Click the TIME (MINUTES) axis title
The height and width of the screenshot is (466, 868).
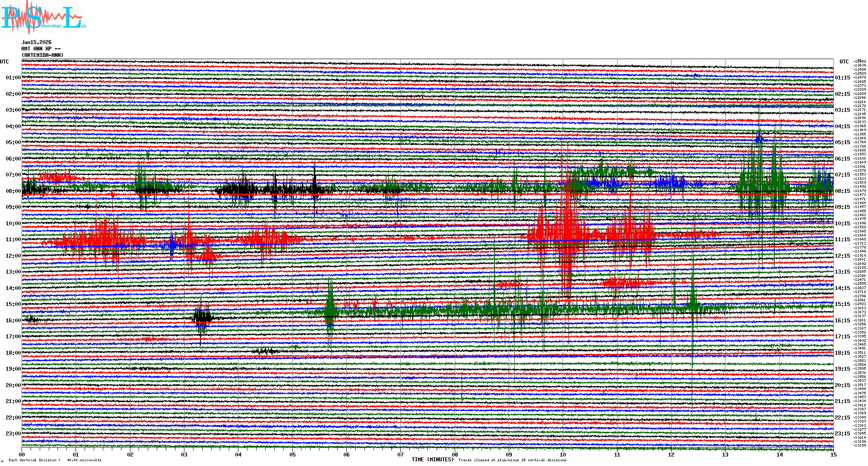click(x=433, y=460)
